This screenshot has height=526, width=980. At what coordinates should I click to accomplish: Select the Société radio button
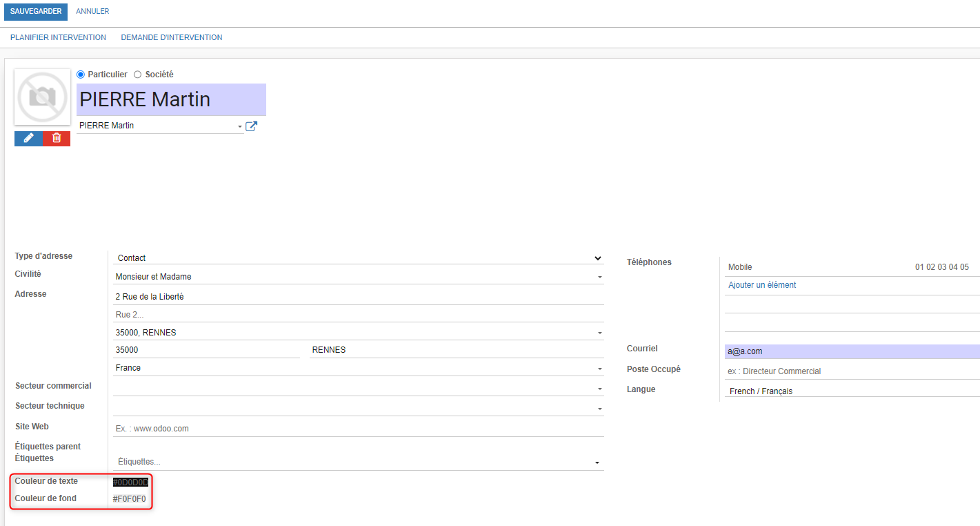point(137,75)
